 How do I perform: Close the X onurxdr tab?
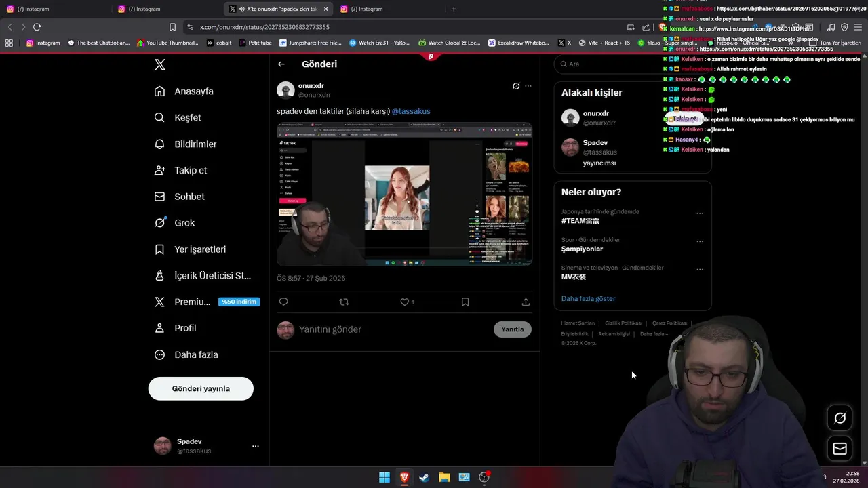(x=326, y=9)
